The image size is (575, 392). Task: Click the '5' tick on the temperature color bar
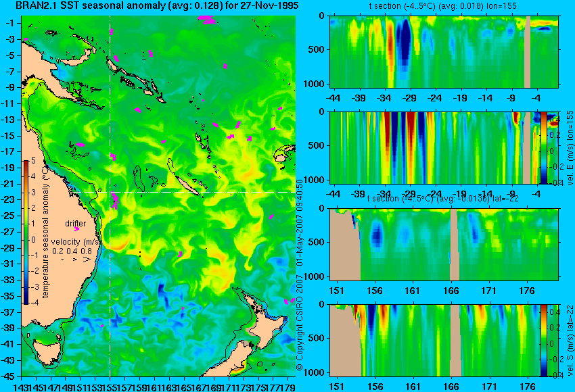33,160
